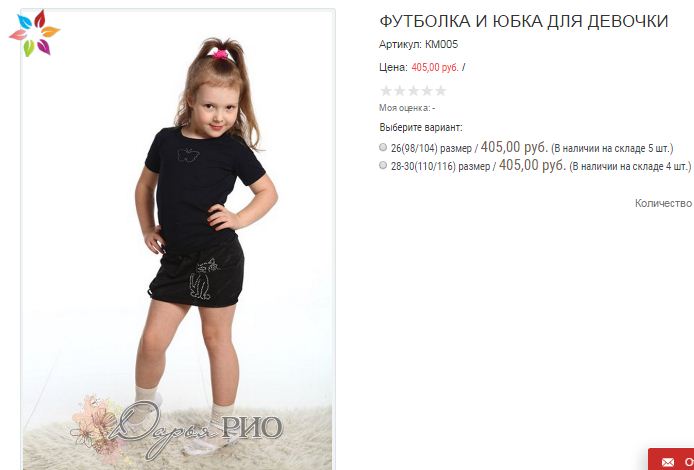
Task: Select the 28-30(110/116) size radio button
Action: 383,166
